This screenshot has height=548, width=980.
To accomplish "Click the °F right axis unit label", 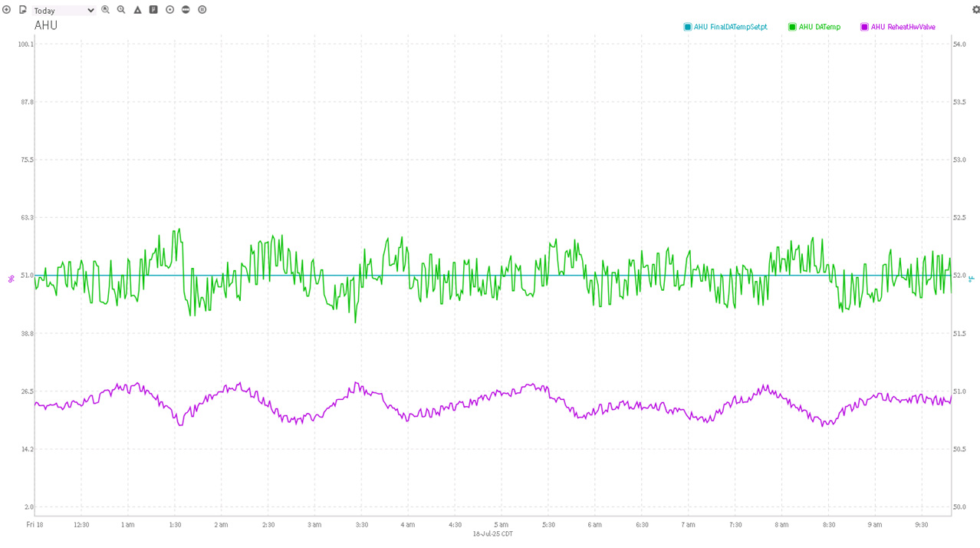I will pyautogui.click(x=971, y=278).
